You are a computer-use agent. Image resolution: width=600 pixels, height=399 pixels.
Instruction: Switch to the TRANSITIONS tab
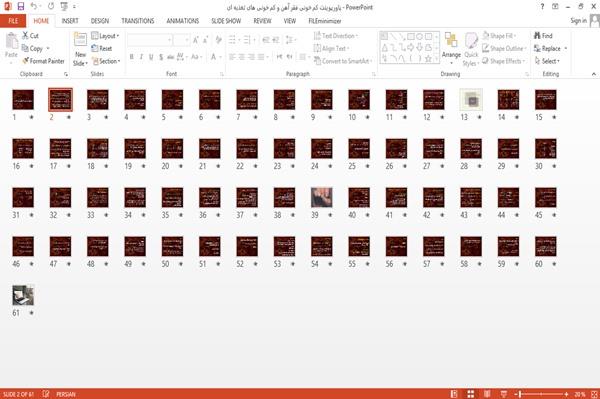[x=138, y=21]
